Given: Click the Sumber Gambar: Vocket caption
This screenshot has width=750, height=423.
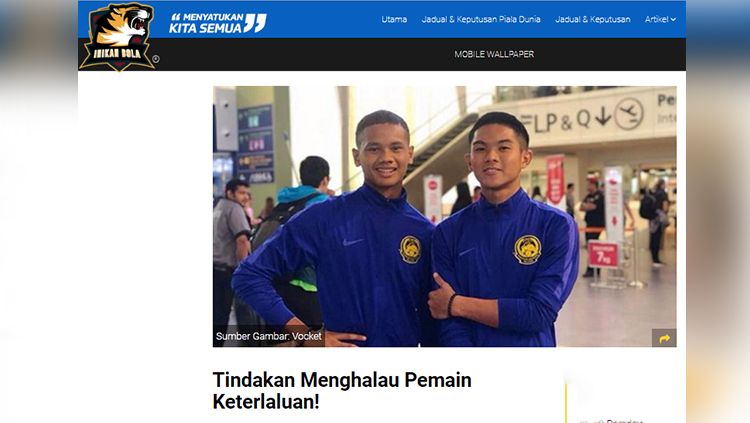Looking at the screenshot, I should (x=268, y=336).
